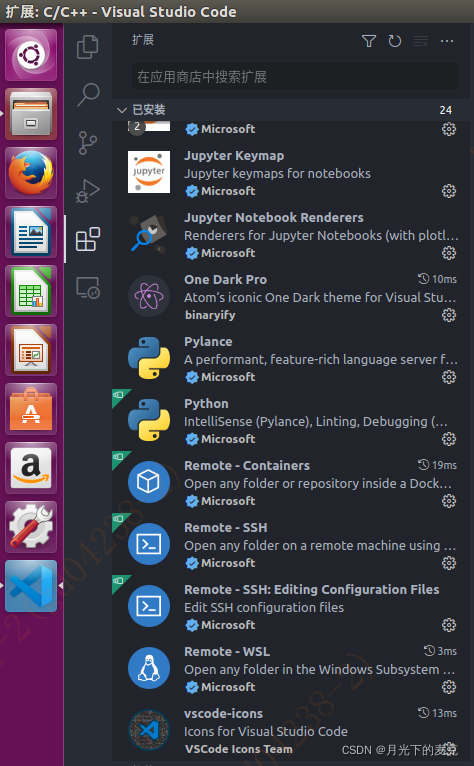Screen dimensions: 474x766
Task: Click the installed count badge 24
Action: coord(446,110)
